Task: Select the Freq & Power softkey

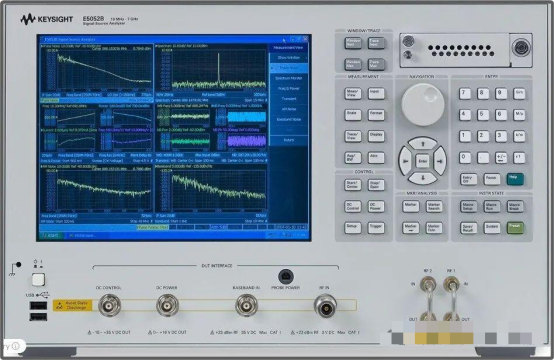Action: pos(289,88)
